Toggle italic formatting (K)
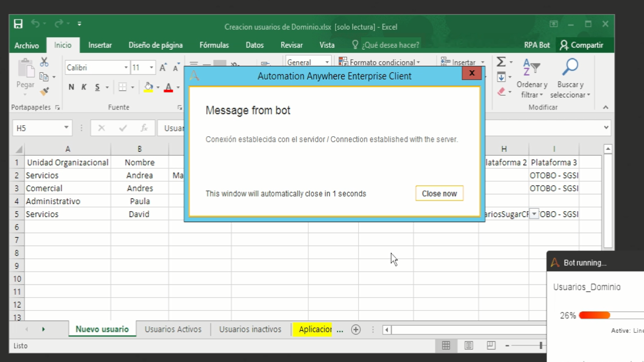The height and width of the screenshot is (362, 644). (x=84, y=87)
